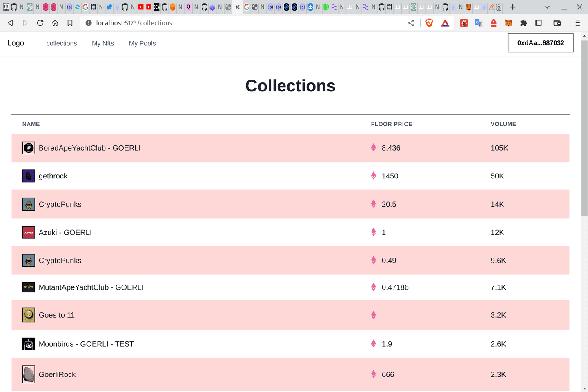Reload the collections page

tap(40, 23)
